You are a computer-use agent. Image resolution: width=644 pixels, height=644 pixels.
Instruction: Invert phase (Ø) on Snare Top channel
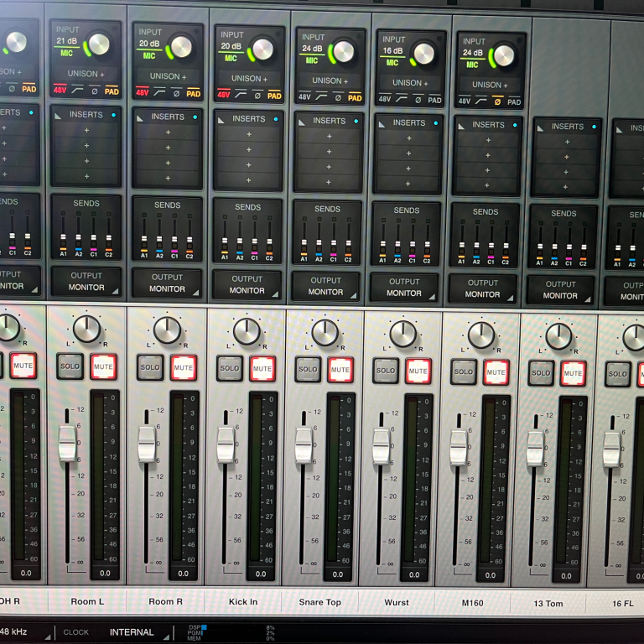338,97
